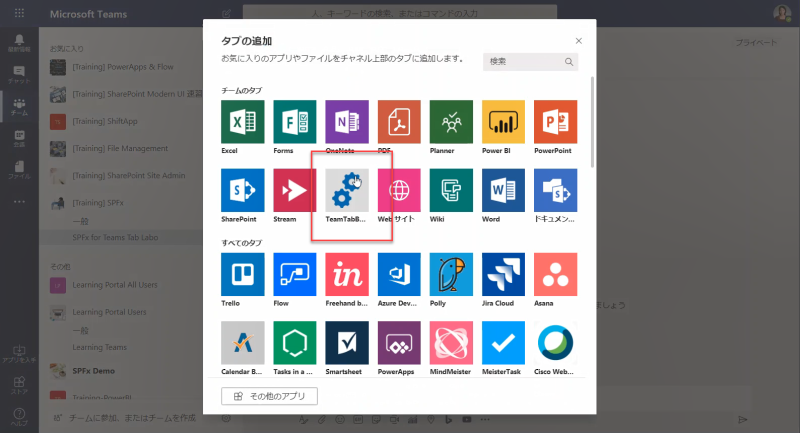The image size is (800, 433).
Task: Pick the PDF tab app
Action: point(399,122)
